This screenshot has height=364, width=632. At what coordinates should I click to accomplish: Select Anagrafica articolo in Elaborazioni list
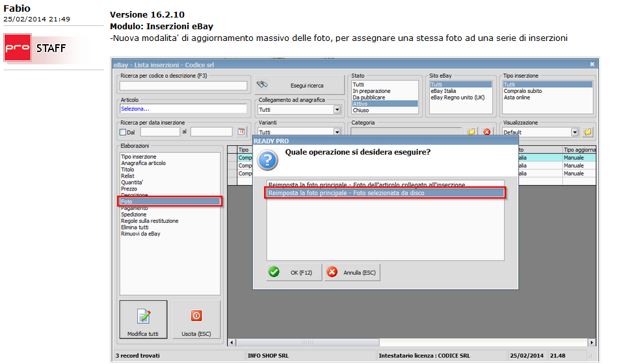[144, 163]
